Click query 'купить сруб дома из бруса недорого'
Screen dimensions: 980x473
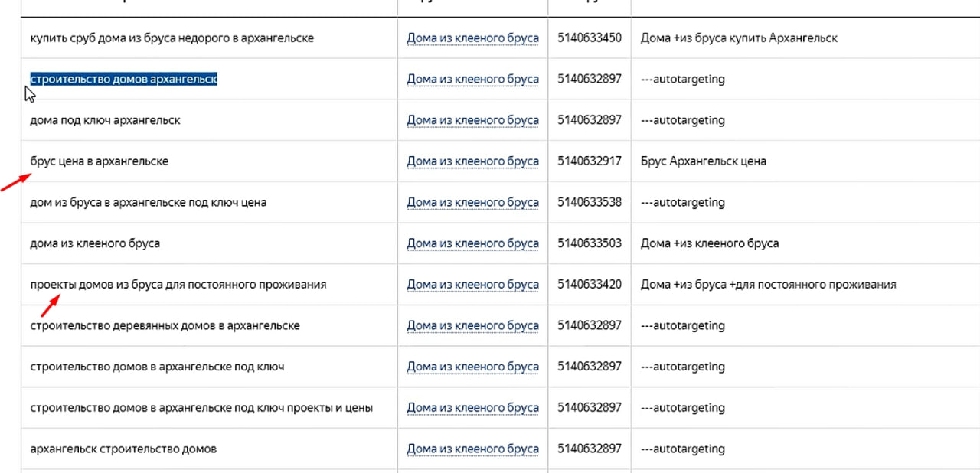pyautogui.click(x=171, y=38)
